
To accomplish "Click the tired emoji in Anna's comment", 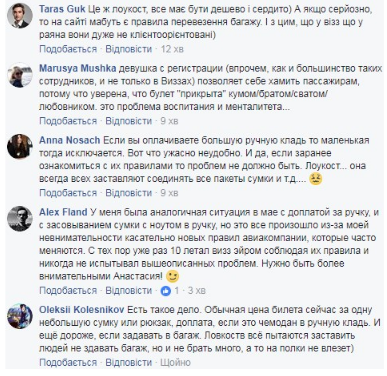I will pyautogui.click(x=315, y=179).
